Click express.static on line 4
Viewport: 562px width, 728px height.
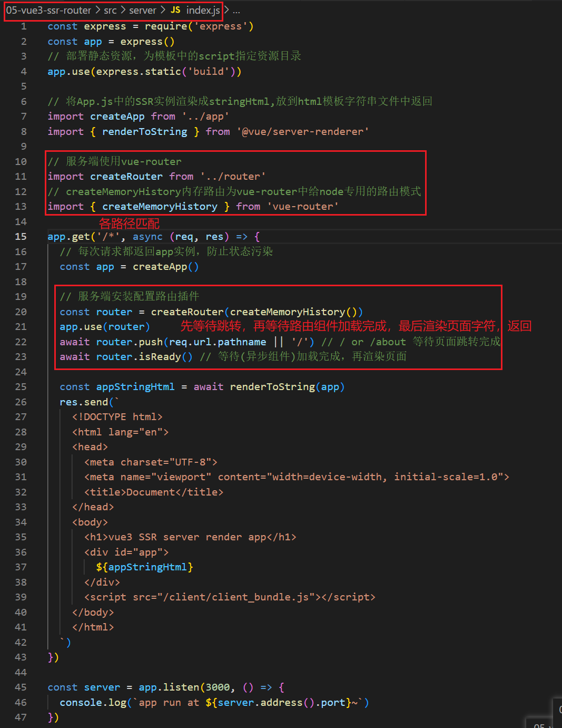[139, 72]
